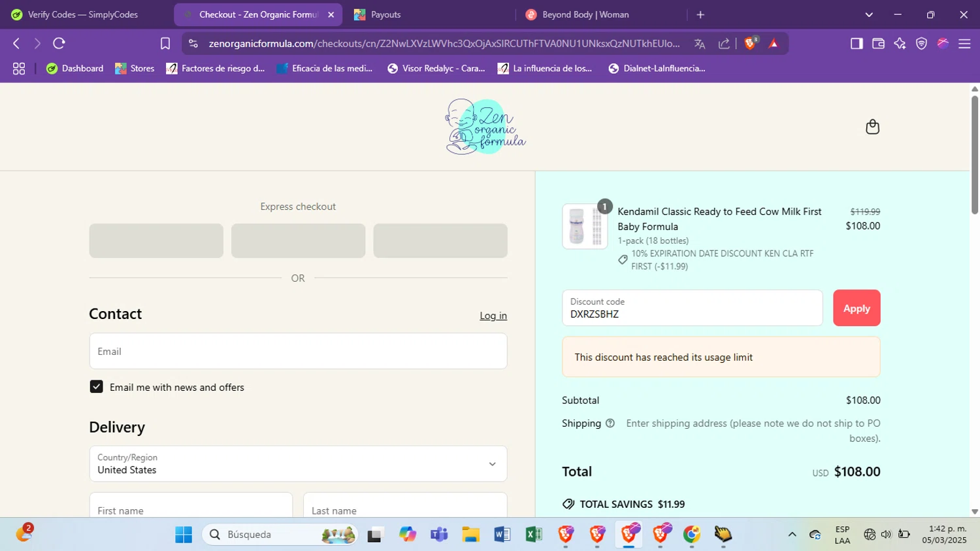This screenshot has height=551, width=980.
Task: Open the Dialnet-LaInfluencia bookmark
Action: (x=657, y=69)
